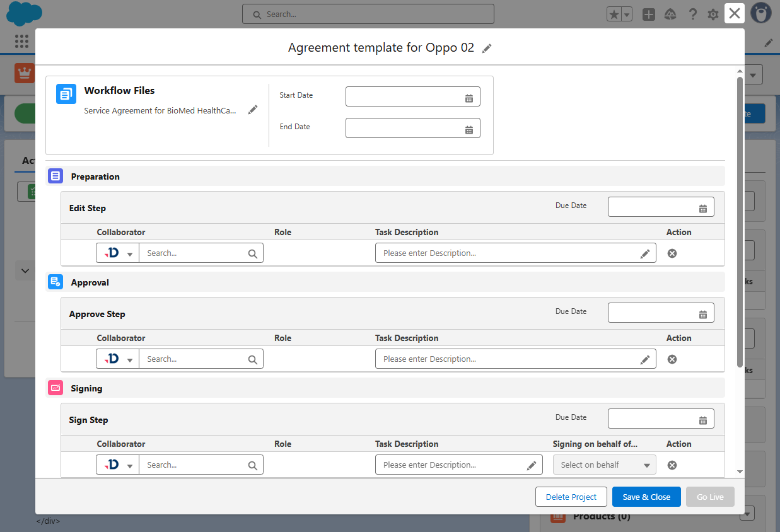This screenshot has height=532, width=780.
Task: Open End Date calendar picker
Action: click(469, 129)
